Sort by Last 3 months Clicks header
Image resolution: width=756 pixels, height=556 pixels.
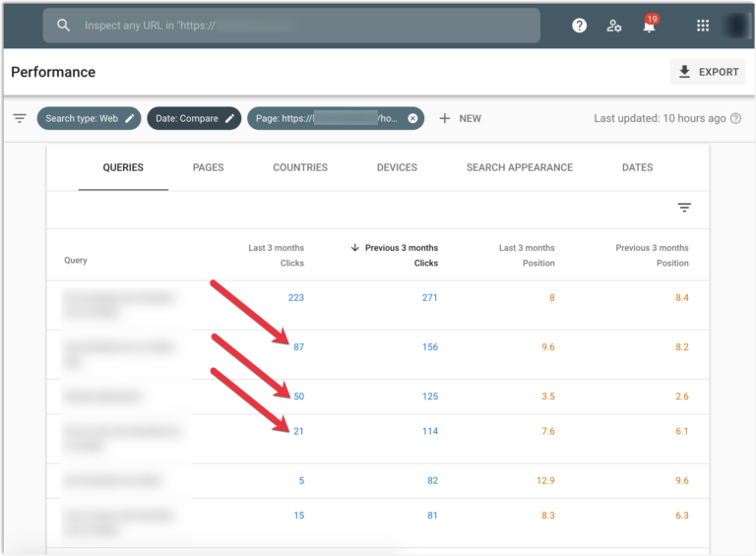(x=277, y=255)
